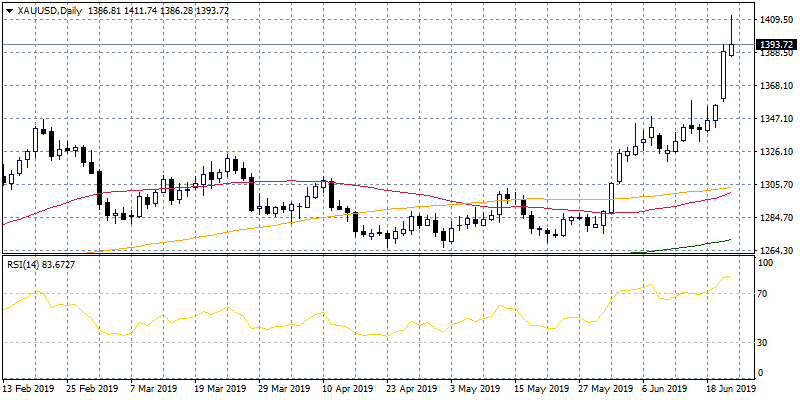The height and width of the screenshot is (400, 800).
Task: Click the 1409.50 price axis label
Action: click(x=776, y=20)
